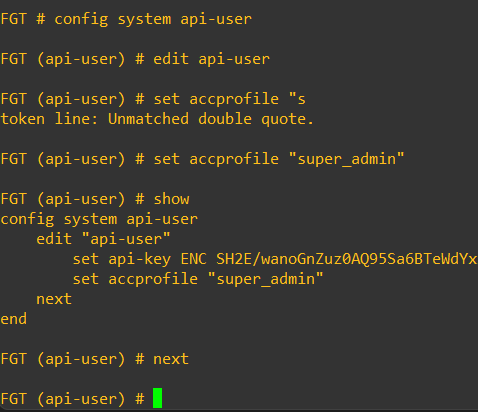Click the '(api-user)' context in the edit prompt
The width and height of the screenshot is (478, 412).
pyautogui.click(x=81, y=59)
